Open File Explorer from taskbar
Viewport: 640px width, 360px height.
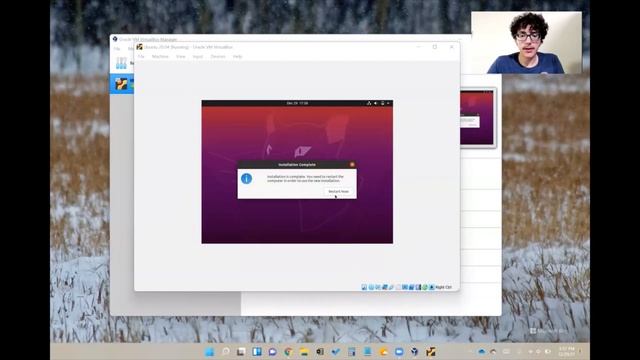coord(304,351)
